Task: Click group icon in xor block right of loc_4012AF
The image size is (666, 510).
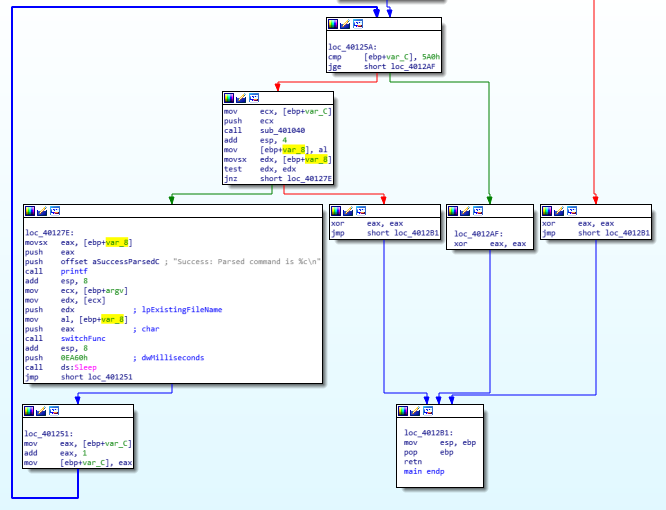Action: click(x=572, y=211)
